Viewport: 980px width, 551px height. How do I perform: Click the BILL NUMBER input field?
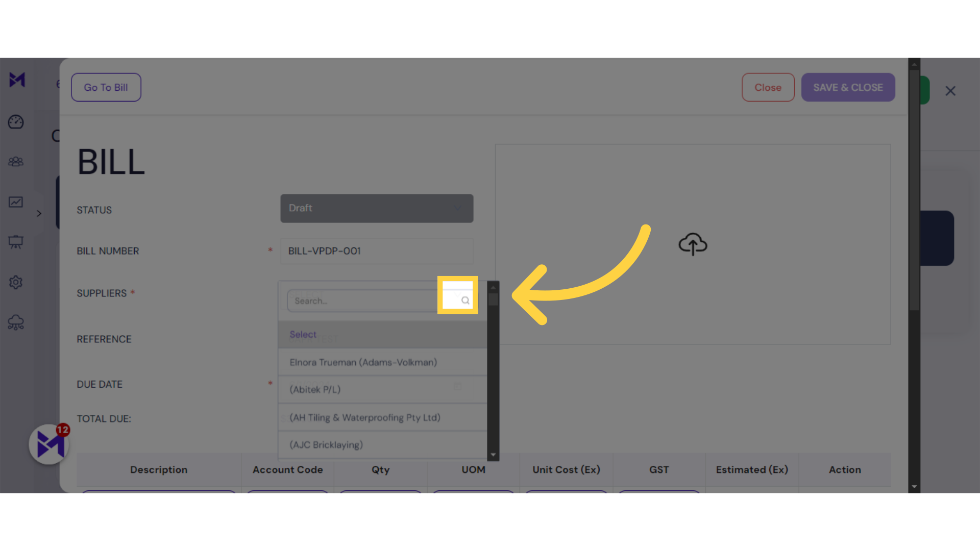pyautogui.click(x=377, y=251)
